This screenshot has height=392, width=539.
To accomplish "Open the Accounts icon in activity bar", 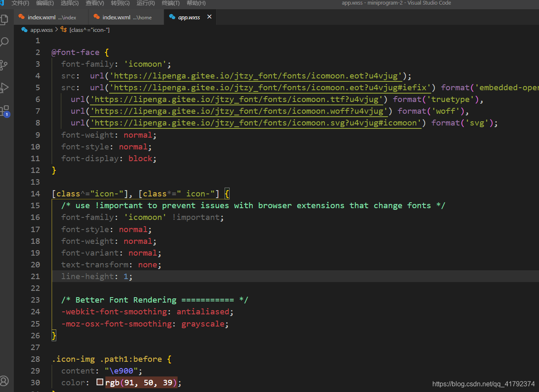I will 4,381.
